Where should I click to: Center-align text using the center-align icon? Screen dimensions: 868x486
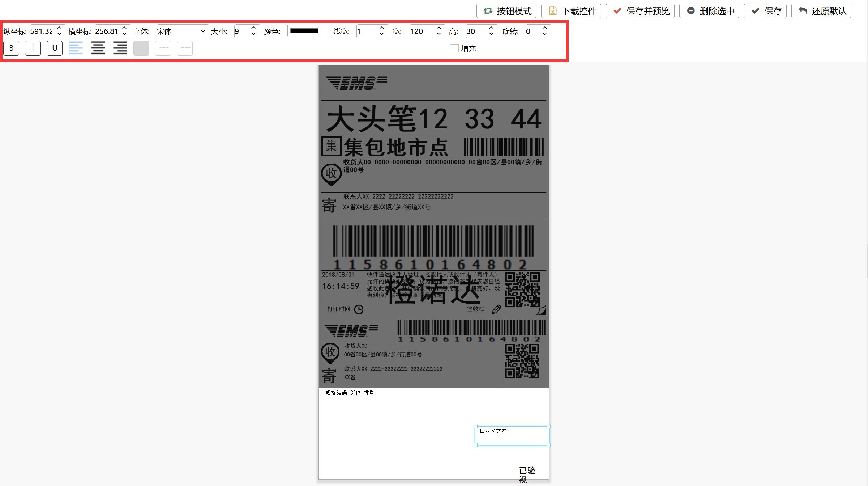point(98,48)
